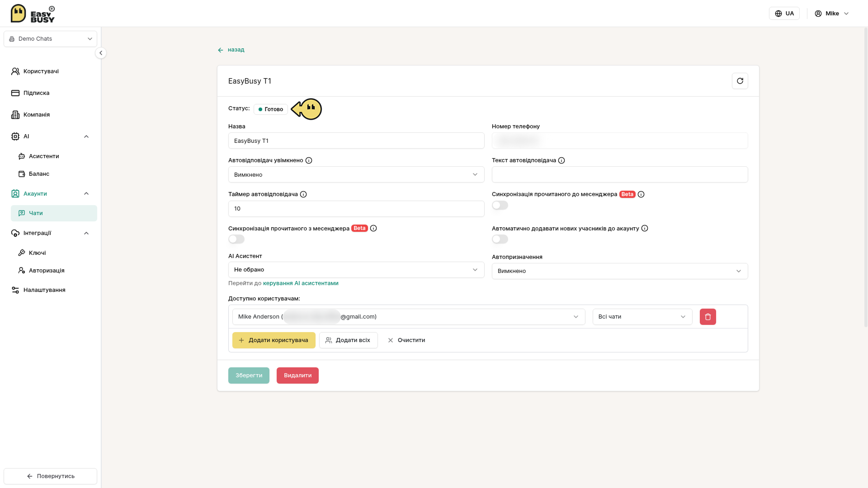Image resolution: width=868 pixels, height=488 pixels.
Task: Toggle Синхронізація прочитаного з месенджера switch
Action: click(x=236, y=239)
